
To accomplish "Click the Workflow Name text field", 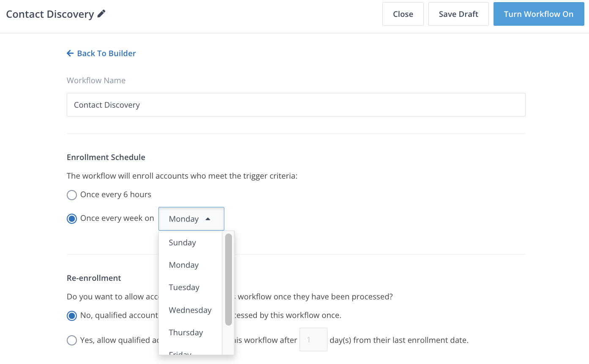I will click(296, 104).
